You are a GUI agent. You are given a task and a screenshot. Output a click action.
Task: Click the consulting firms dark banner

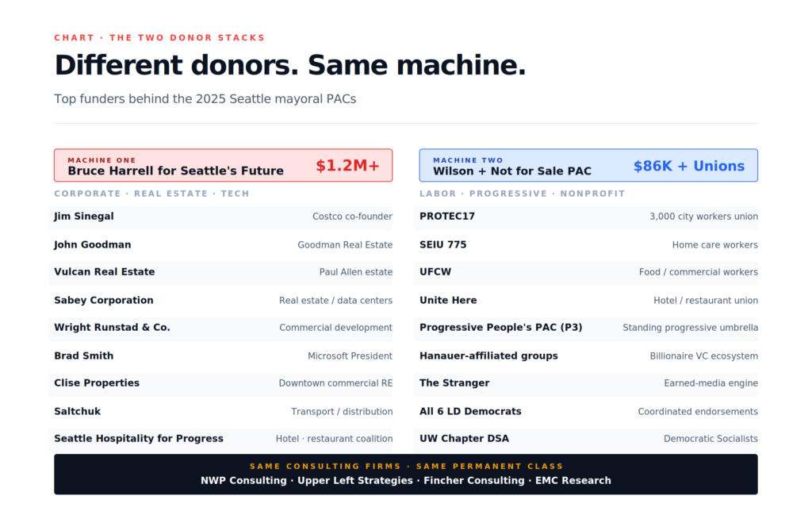(x=406, y=474)
